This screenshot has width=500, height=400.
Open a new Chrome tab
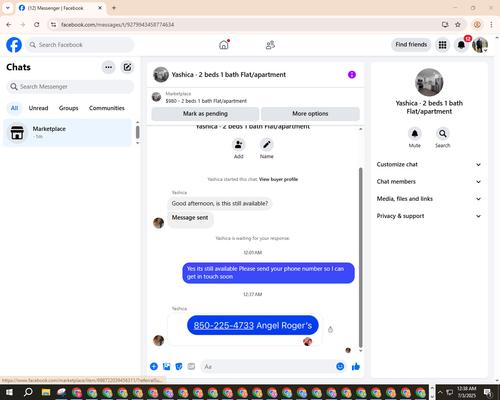point(114,8)
